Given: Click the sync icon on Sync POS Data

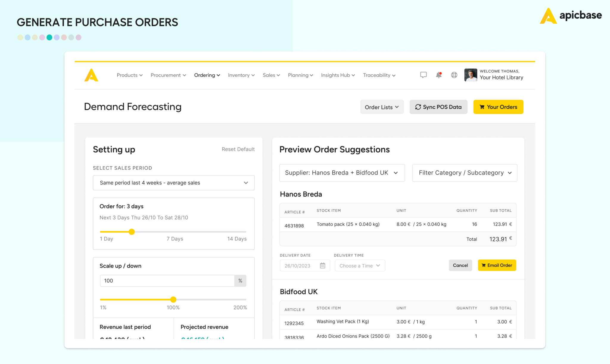Looking at the screenshot, I should pyautogui.click(x=418, y=107).
